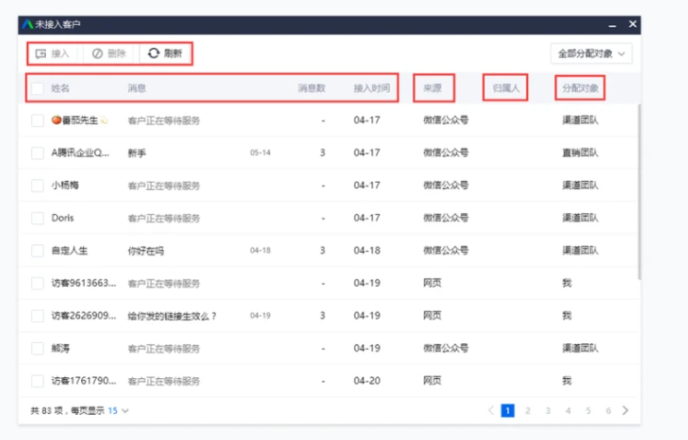The height and width of the screenshot is (440, 688).
Task: Check the box for Doris row
Action: pos(37,218)
